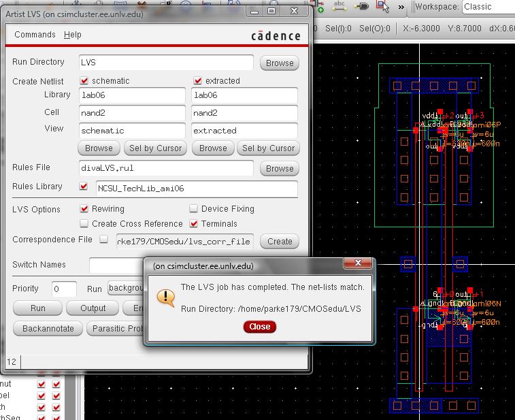Screen dimensions: 515x420
Task: Click the create label 'abc' toolbar icon
Action: [340, 5]
